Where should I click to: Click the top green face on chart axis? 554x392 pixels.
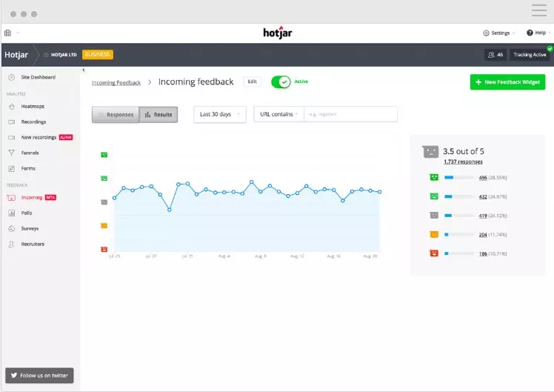[104, 155]
